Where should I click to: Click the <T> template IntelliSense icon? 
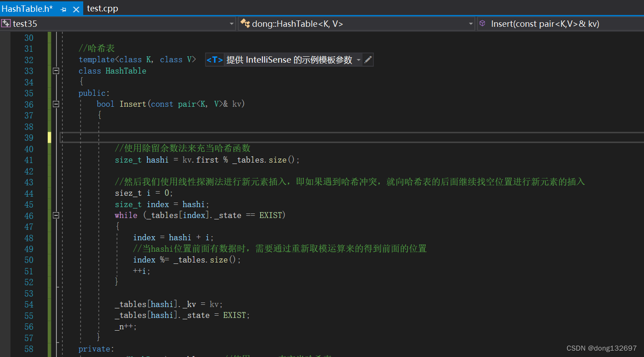[x=215, y=60]
